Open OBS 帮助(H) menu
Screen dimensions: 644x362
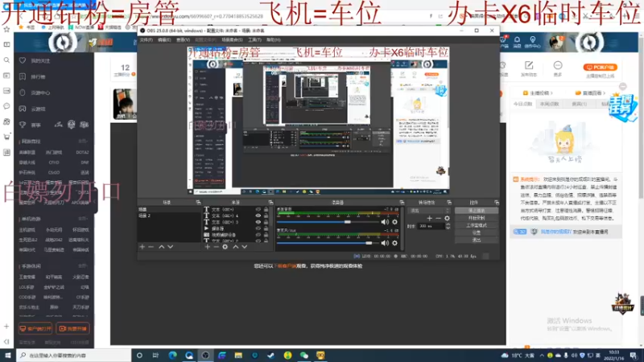pos(273,39)
